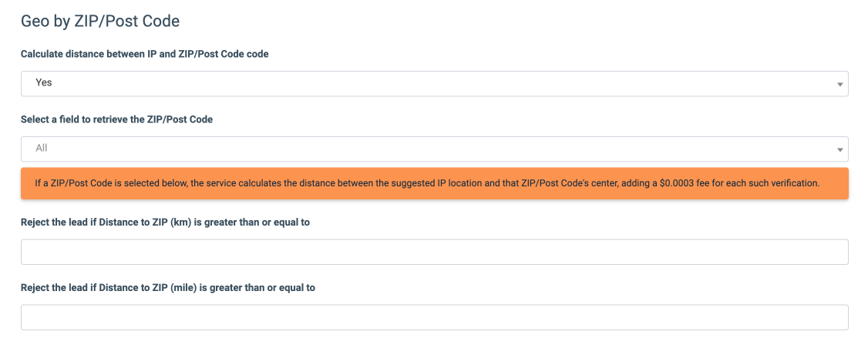Screen dimensions: 868x348
Task: Click the All placeholder text
Action: (42, 148)
